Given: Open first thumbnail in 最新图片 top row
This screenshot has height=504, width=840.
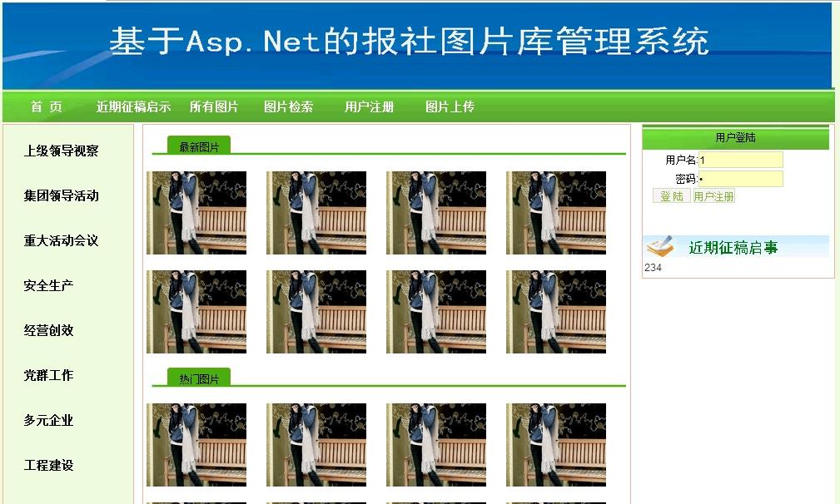Looking at the screenshot, I should [x=196, y=213].
